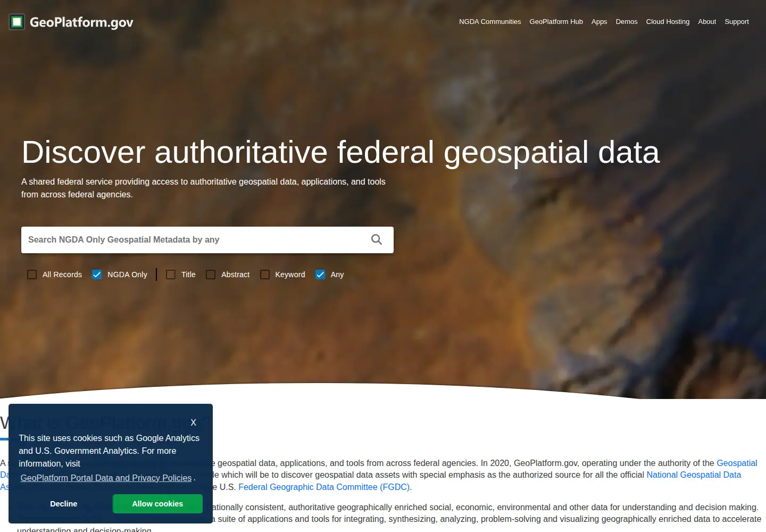Click the GeoPlatform.gov logo icon
This screenshot has height=532, width=766.
(17, 22)
